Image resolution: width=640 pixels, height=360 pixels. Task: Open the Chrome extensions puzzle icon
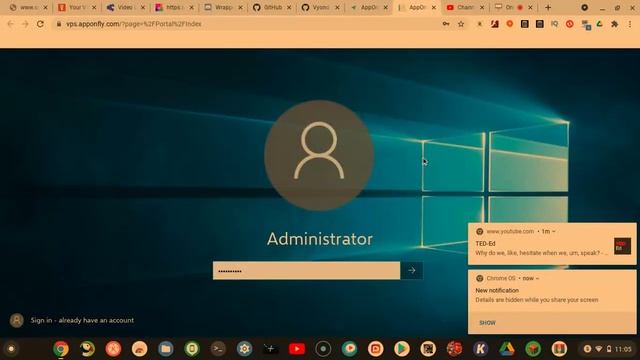[x=614, y=24]
